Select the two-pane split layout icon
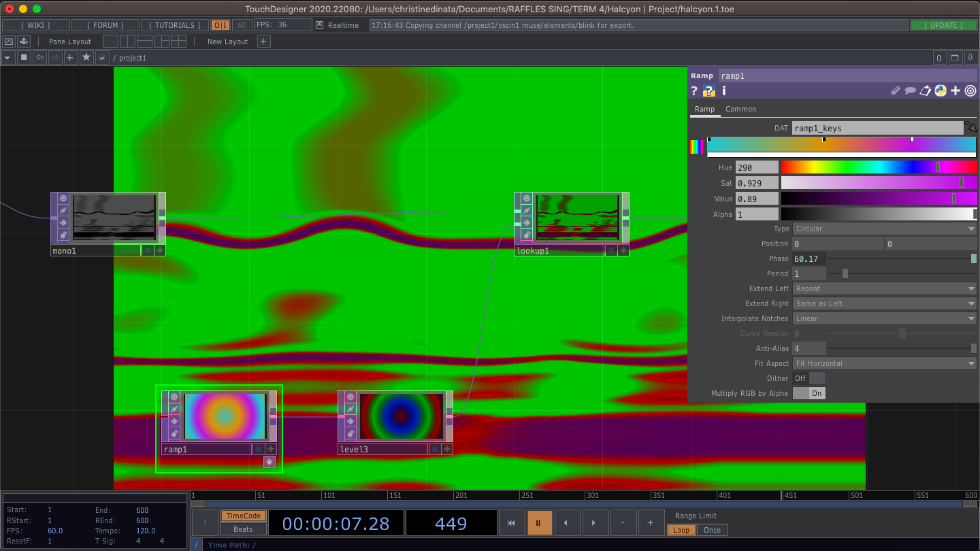This screenshot has height=551, width=980. (127, 41)
